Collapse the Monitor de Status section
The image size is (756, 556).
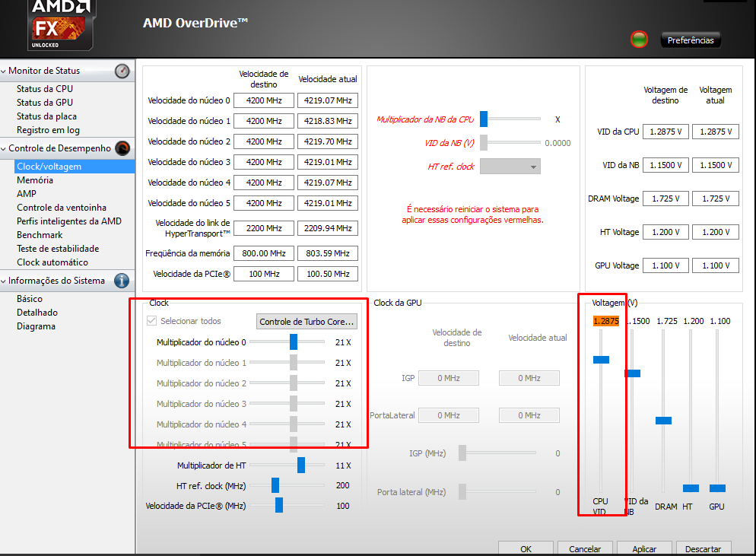[4, 71]
